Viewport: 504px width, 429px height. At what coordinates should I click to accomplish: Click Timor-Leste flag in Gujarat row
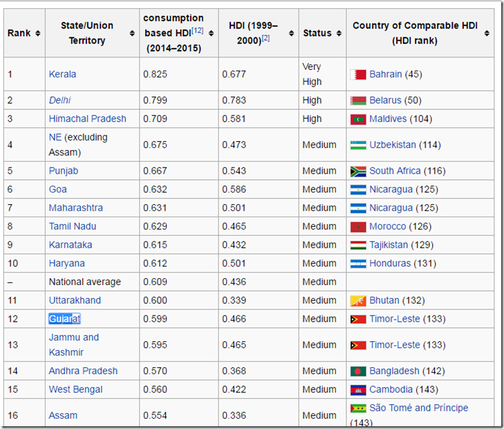(x=358, y=320)
